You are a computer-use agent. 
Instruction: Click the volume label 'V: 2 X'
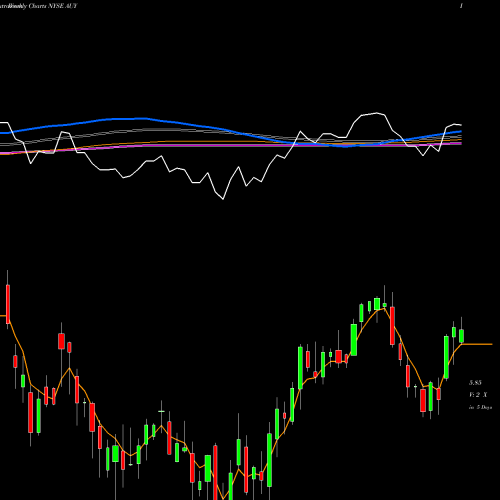point(478,395)
